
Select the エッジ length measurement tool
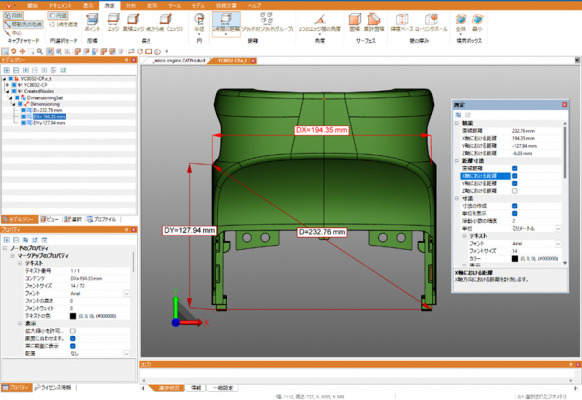[x=113, y=23]
